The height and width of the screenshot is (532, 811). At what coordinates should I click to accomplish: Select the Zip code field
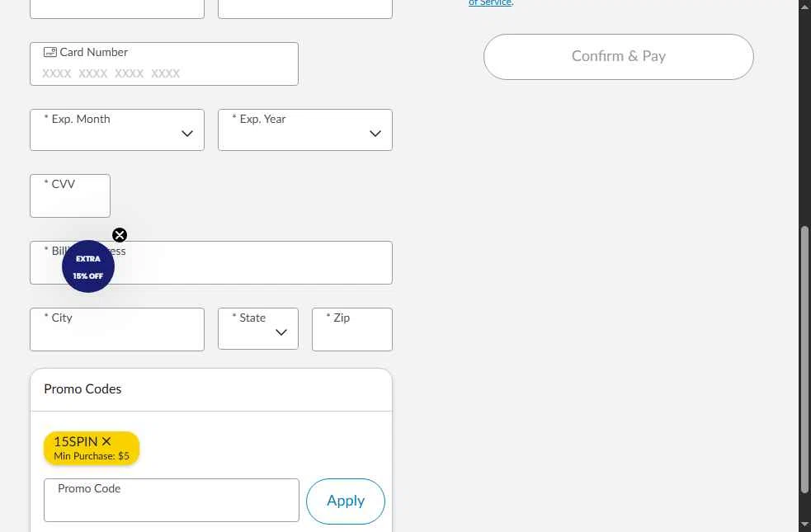point(352,329)
